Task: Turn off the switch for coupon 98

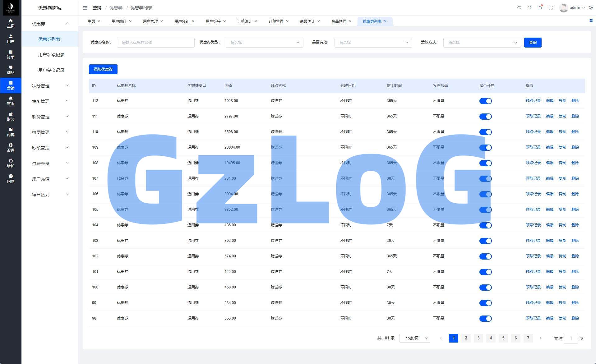Action: 485,319
